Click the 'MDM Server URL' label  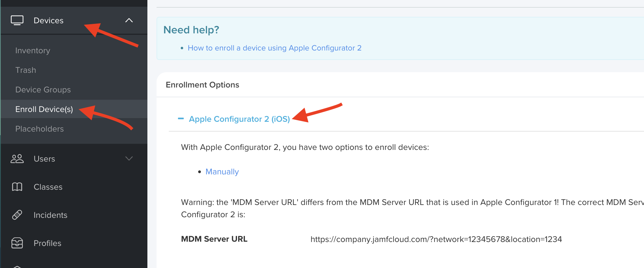pos(214,239)
